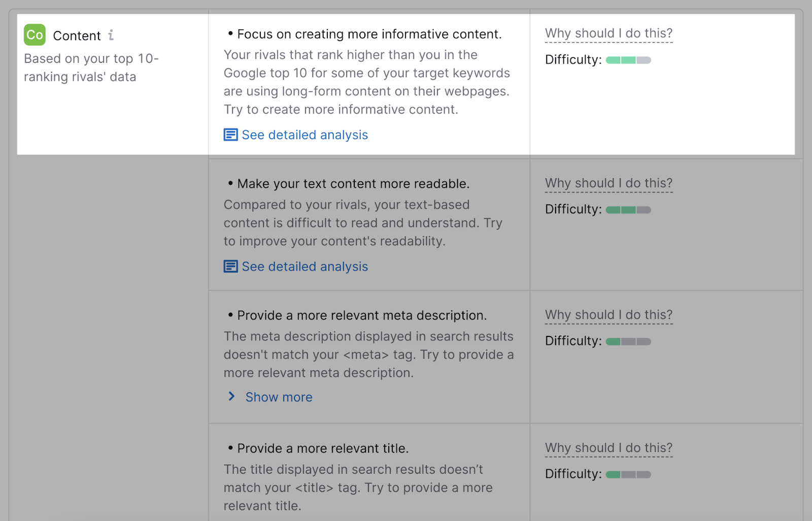Expand the meta description recommendation via Show more
The image size is (812, 521).
point(278,397)
